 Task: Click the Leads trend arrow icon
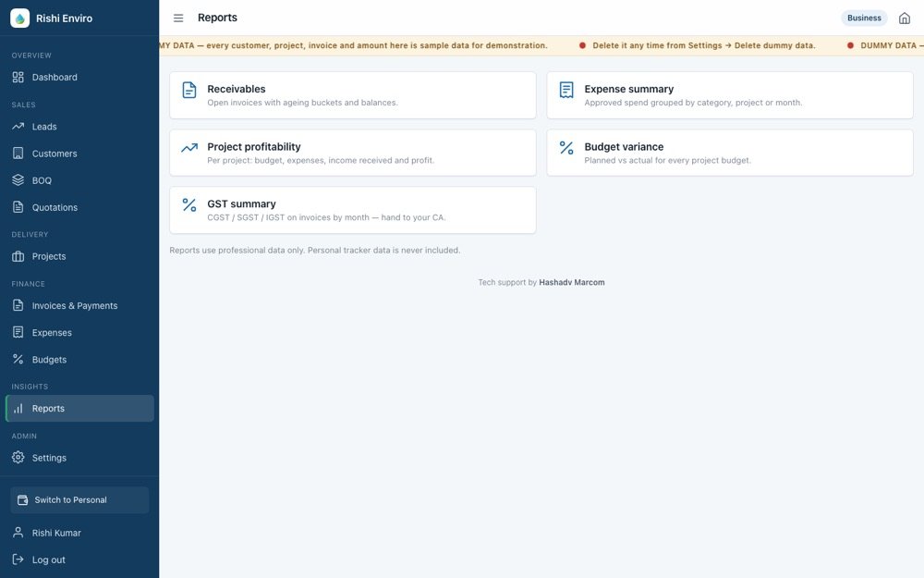pyautogui.click(x=18, y=126)
